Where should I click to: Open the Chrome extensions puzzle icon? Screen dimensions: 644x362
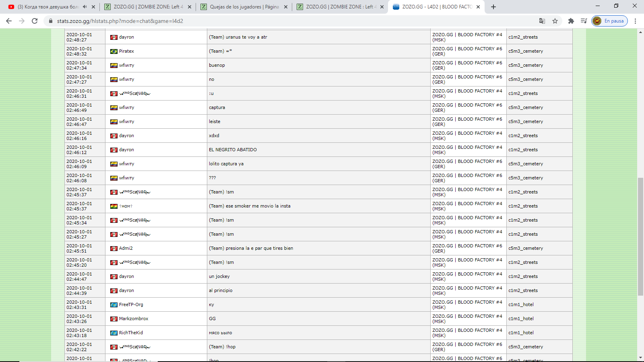(571, 21)
